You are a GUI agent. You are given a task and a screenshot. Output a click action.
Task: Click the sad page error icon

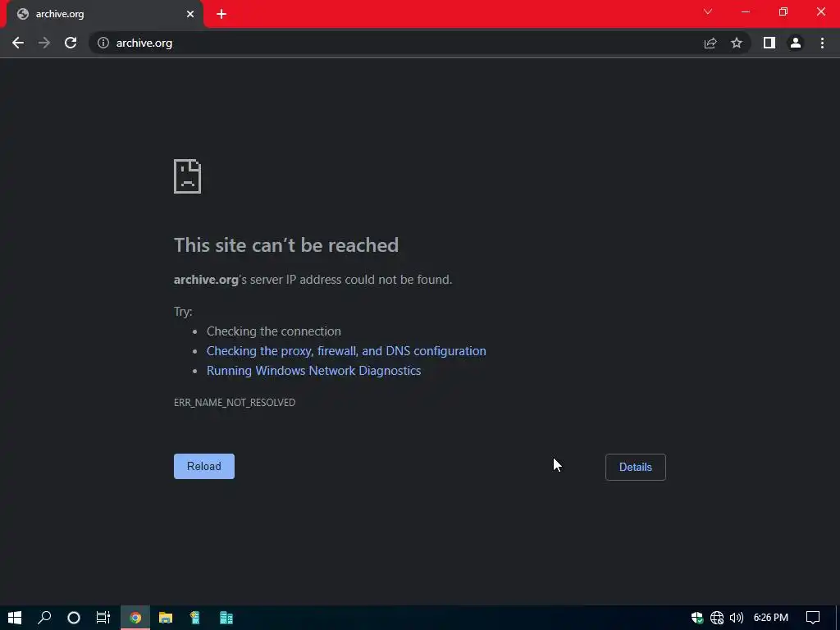(x=188, y=176)
